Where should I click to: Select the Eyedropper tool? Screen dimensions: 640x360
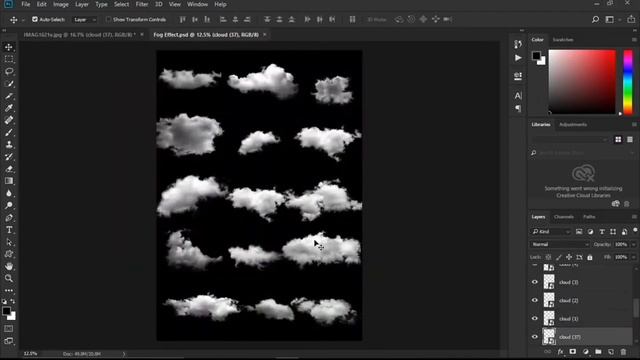pyautogui.click(x=9, y=108)
